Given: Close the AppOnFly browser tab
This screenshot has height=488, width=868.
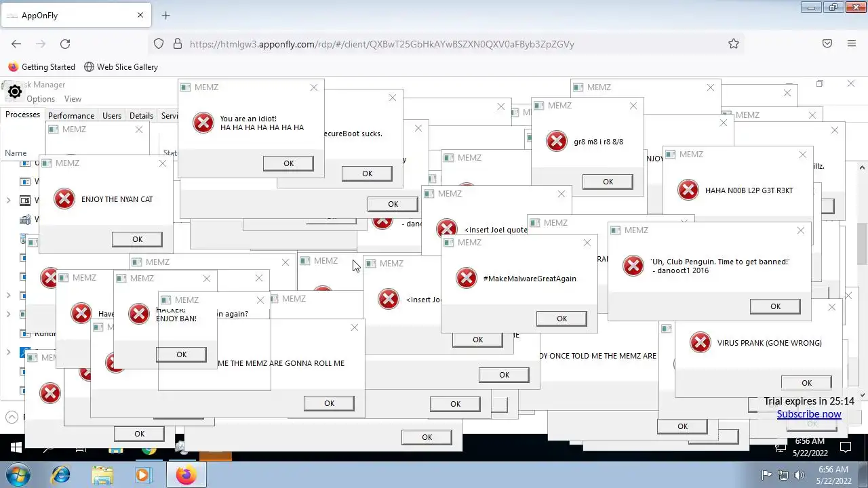Looking at the screenshot, I should [x=140, y=15].
